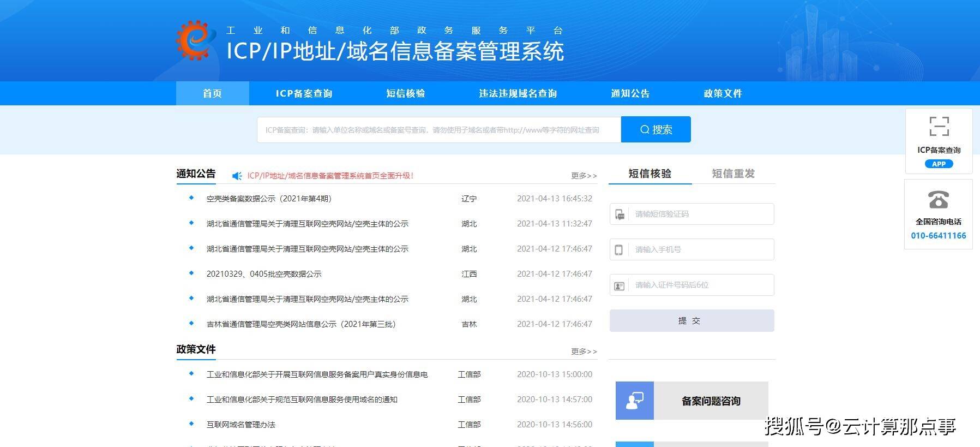Click the SMS code icon in 请输入短信验证码 field
Image resolution: width=980 pixels, height=447 pixels.
[620, 214]
